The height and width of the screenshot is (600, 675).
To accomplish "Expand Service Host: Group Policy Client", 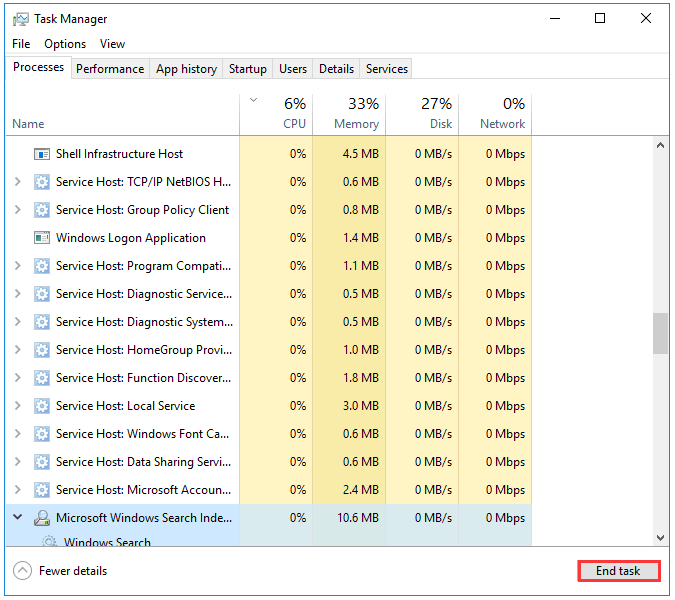I will 18,210.
